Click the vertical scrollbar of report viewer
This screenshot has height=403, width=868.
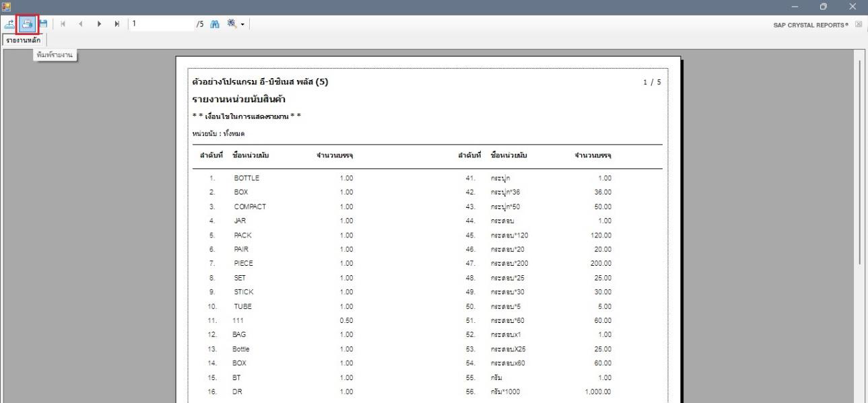[x=860, y=161]
